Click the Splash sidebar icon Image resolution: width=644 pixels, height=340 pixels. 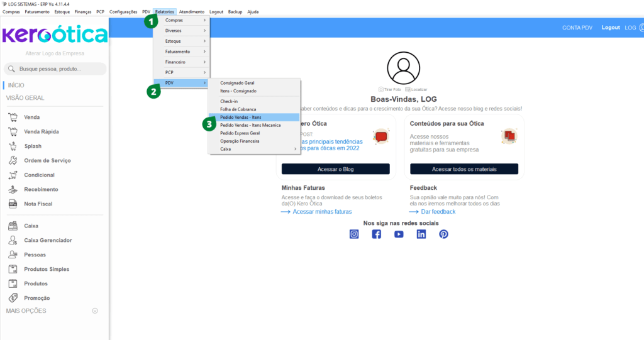point(13,146)
